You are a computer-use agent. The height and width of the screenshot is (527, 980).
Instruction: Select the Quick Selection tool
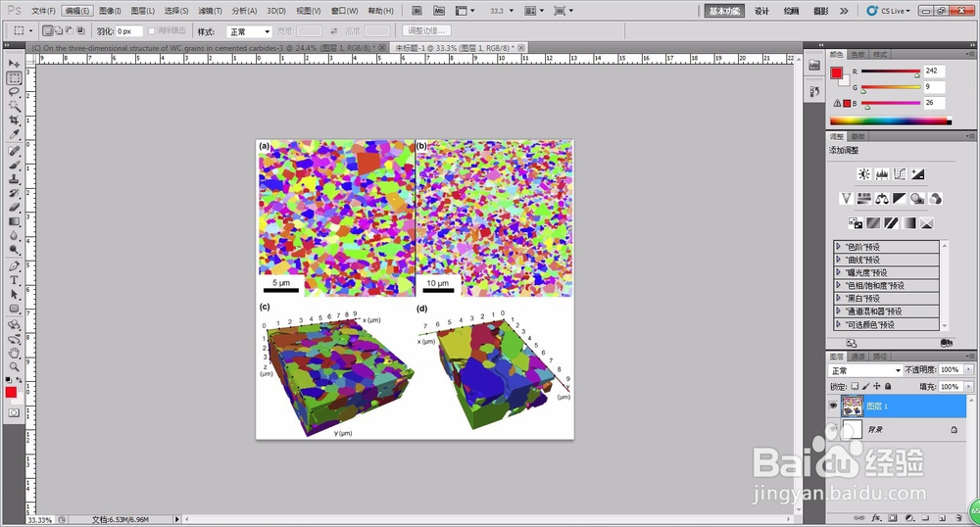tap(14, 106)
